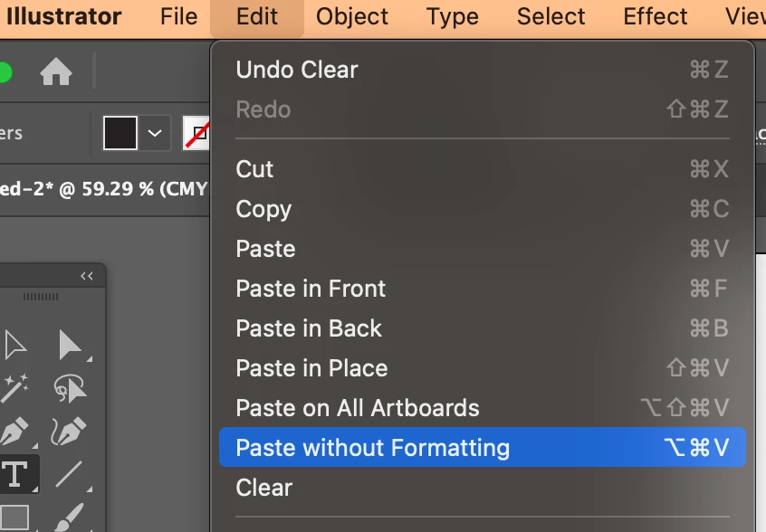Image resolution: width=766 pixels, height=532 pixels.
Task: Choose the Curvature tool
Action: tap(69, 431)
